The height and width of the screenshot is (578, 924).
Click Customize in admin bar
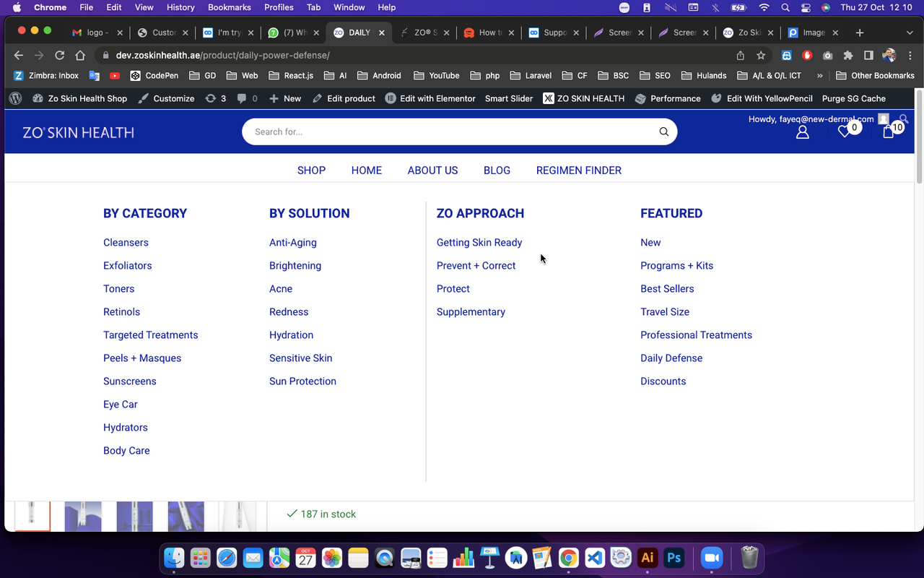click(166, 98)
